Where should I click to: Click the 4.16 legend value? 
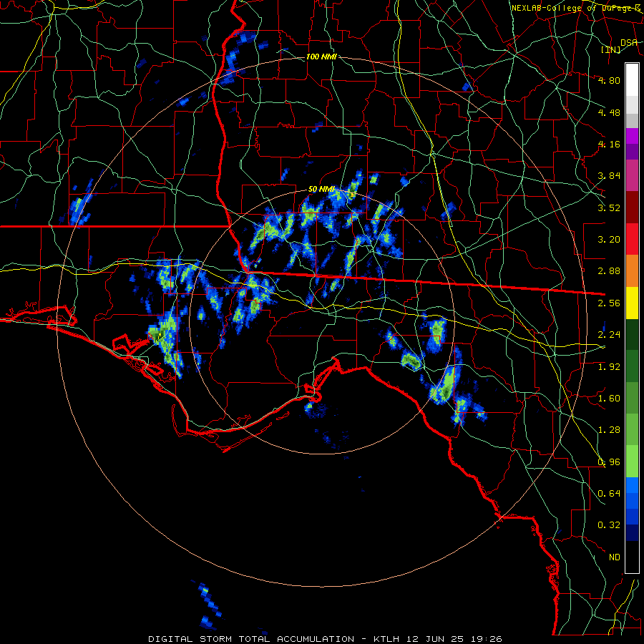[609, 144]
